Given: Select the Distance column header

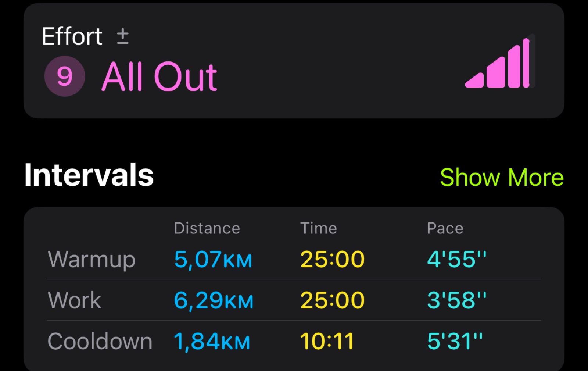Looking at the screenshot, I should (x=207, y=228).
